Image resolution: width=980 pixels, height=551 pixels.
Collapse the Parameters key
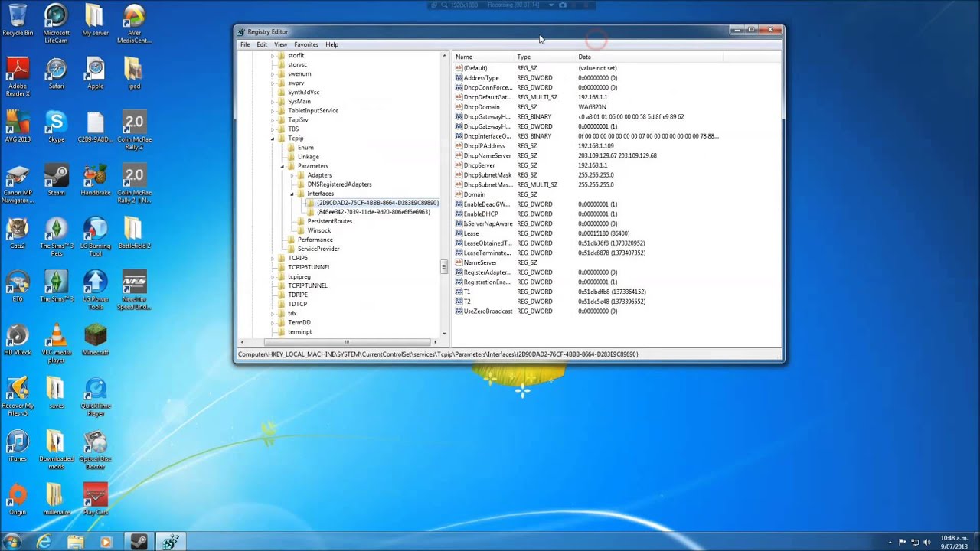point(282,166)
